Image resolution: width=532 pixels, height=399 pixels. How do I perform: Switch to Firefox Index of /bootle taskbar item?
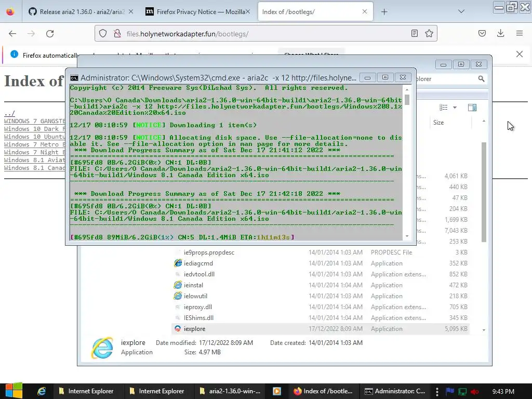(x=323, y=391)
